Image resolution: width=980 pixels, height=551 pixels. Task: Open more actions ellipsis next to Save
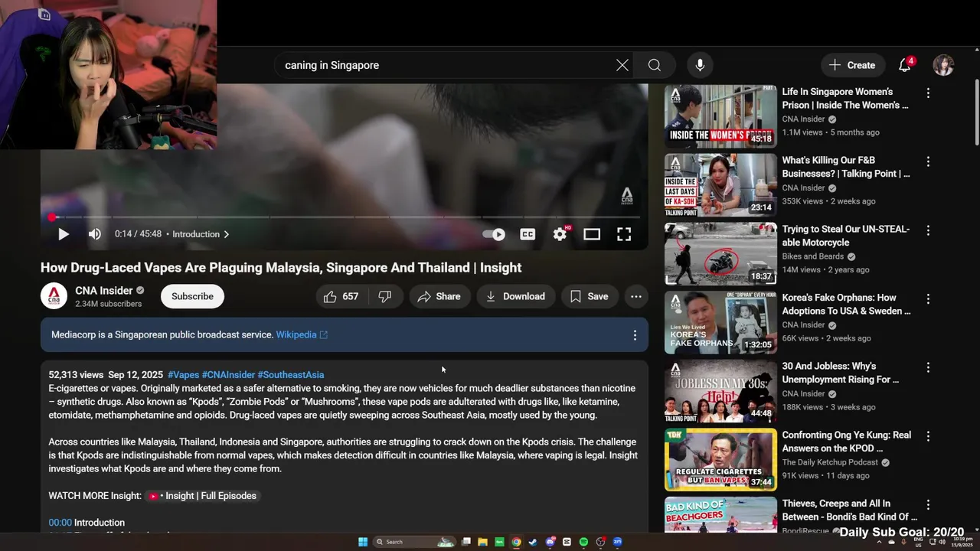click(x=635, y=296)
